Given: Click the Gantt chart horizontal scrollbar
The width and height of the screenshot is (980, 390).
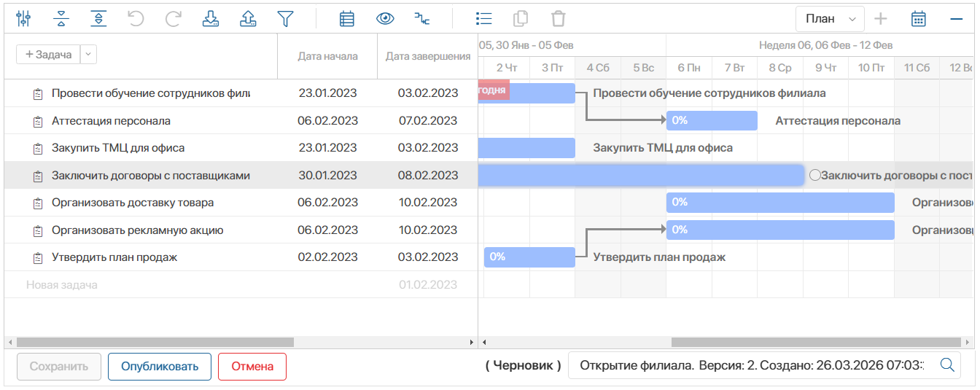Looking at the screenshot, I should click(816, 342).
